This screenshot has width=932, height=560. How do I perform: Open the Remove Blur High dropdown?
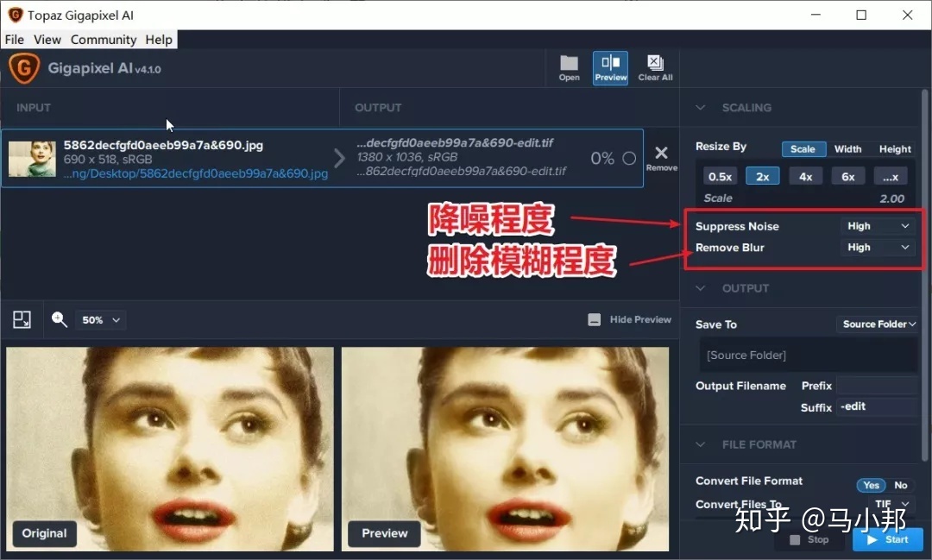click(x=878, y=248)
